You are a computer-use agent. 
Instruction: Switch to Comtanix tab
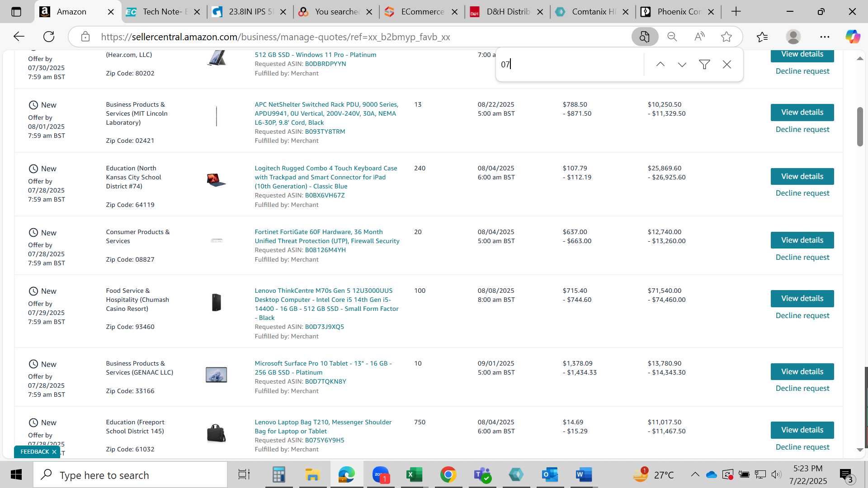(x=592, y=12)
